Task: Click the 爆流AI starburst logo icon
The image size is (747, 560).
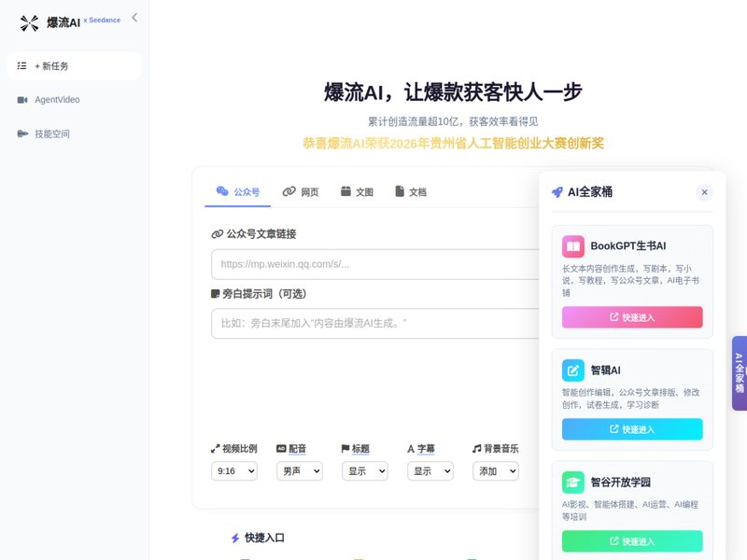Action: click(29, 22)
